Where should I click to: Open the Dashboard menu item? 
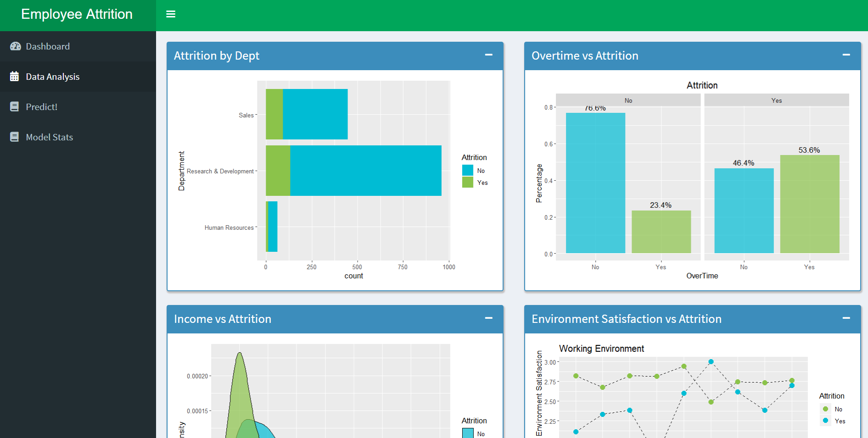(x=78, y=46)
